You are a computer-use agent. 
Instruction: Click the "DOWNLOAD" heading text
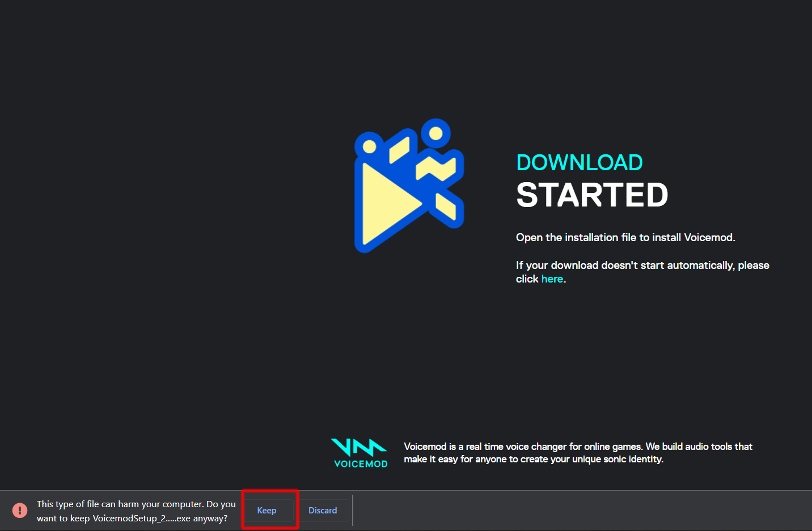[580, 163]
